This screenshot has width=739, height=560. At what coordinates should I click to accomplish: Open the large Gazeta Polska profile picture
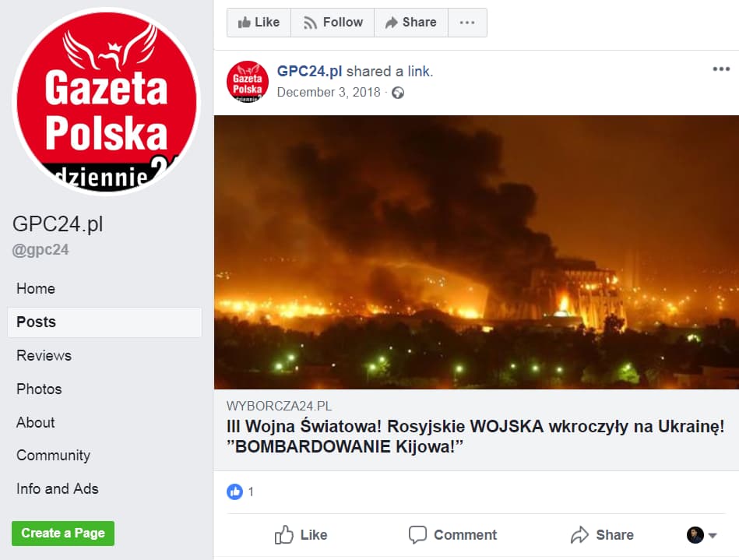click(107, 101)
